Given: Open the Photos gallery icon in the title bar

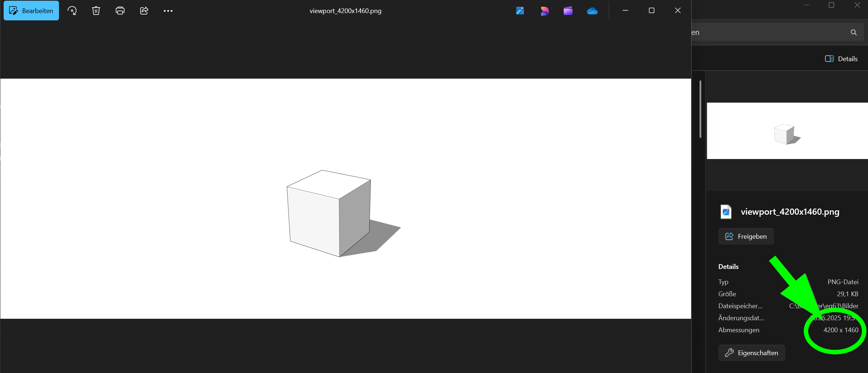Looking at the screenshot, I should tap(519, 11).
